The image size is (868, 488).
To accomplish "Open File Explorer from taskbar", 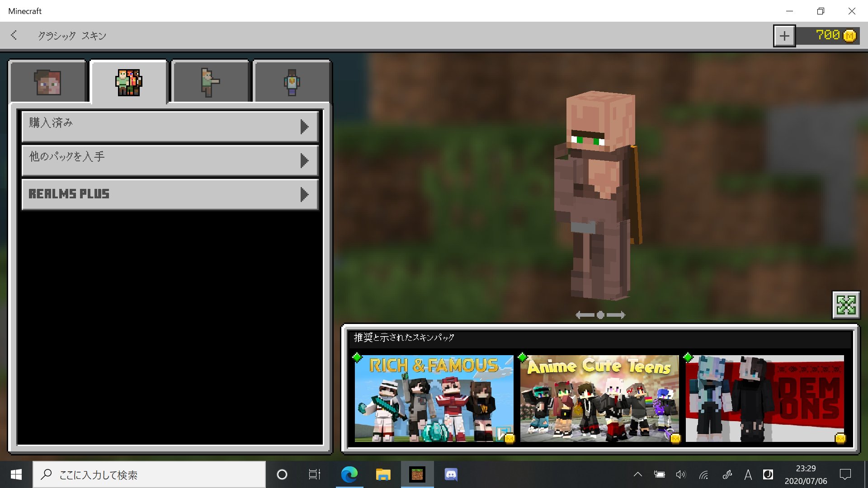I will (x=383, y=474).
